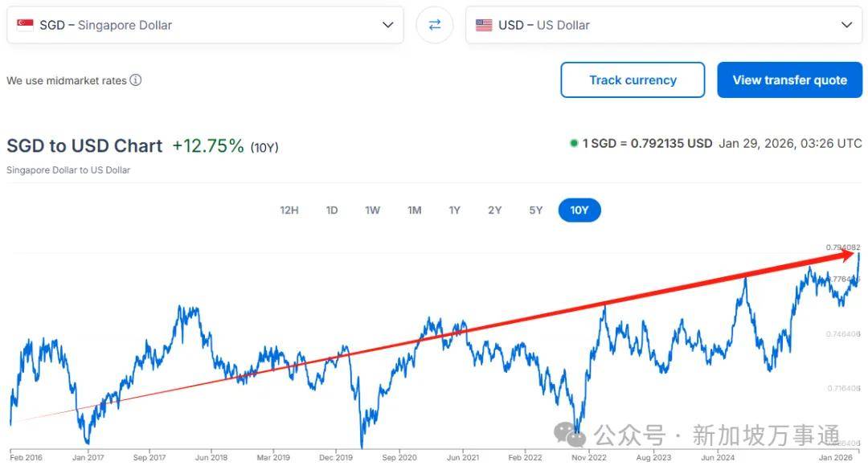Show the 5Y chart period

(x=536, y=210)
